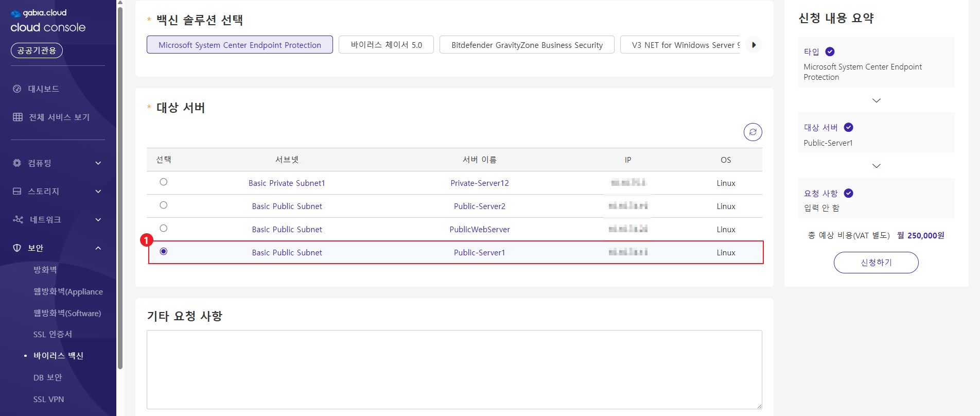Image resolution: width=980 pixels, height=416 pixels.
Task: Click the checkmark beside 요청 사항
Action: click(x=849, y=193)
